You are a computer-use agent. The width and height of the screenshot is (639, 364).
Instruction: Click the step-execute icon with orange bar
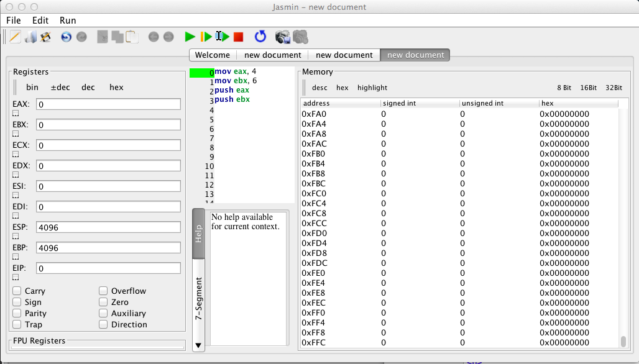tap(206, 37)
